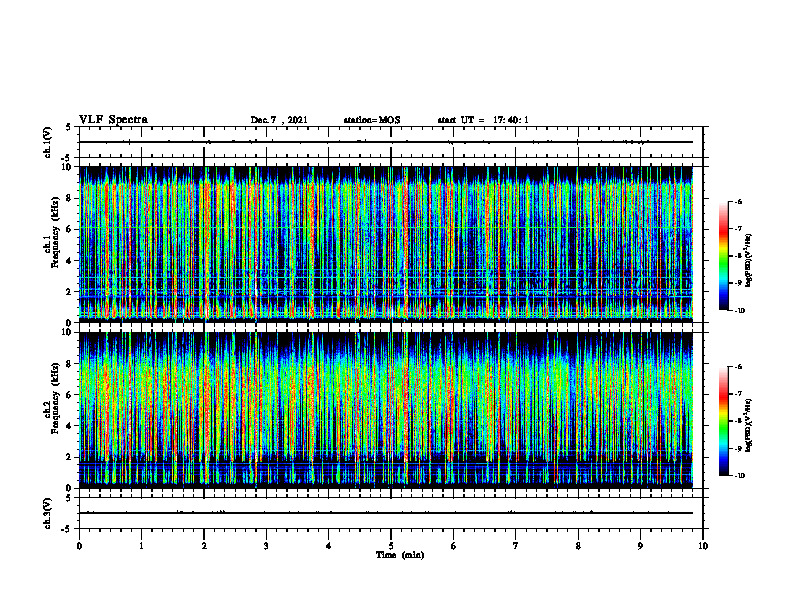The image size is (792, 612).
Task: Click the "6" frequency tick on ch.1 axis
Action: [71, 229]
